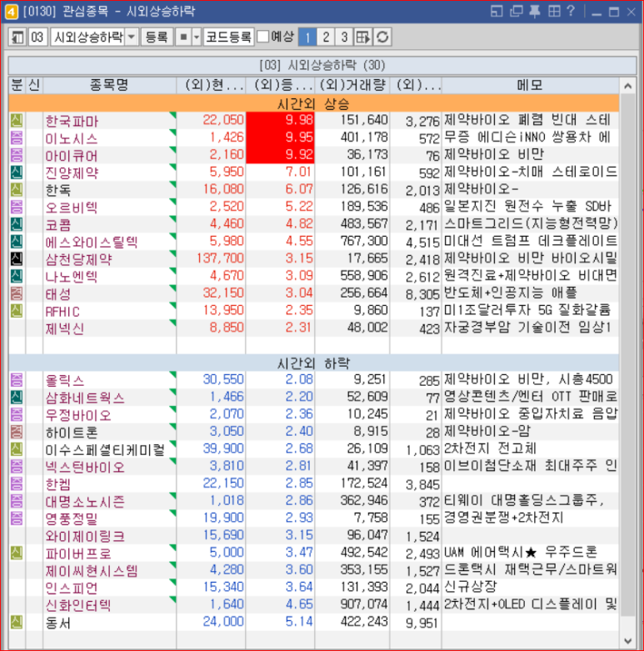Click the (외)현... column header
The height and width of the screenshot is (651, 644).
[x=211, y=86]
